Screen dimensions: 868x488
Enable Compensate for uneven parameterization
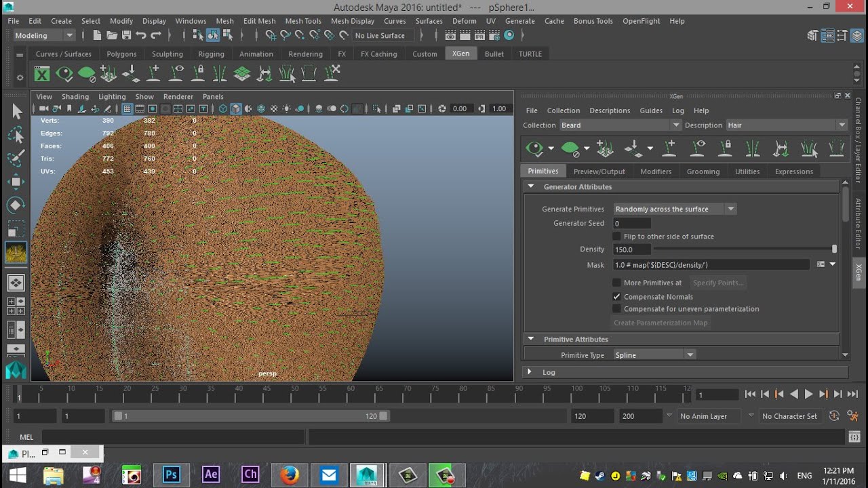point(616,309)
